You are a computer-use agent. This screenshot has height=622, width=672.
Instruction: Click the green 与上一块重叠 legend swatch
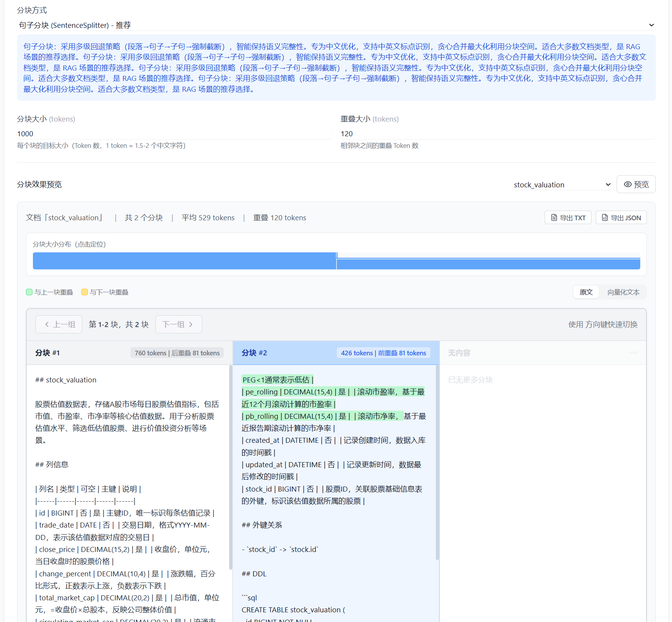pyautogui.click(x=29, y=292)
